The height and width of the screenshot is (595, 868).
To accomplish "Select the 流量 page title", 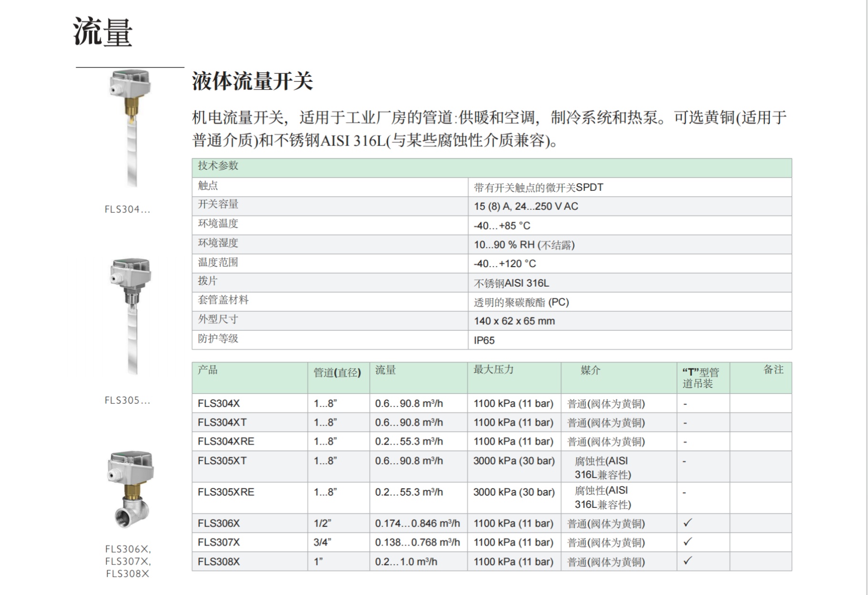I will click(103, 32).
